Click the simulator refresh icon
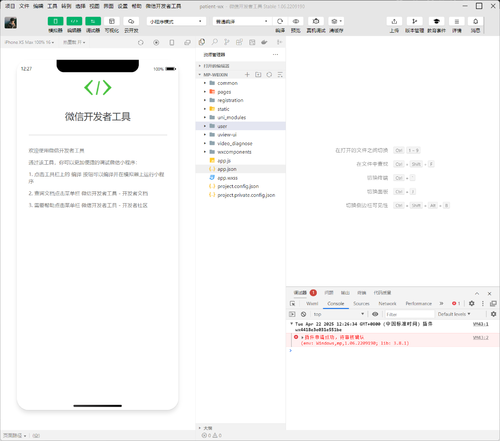 pos(141,42)
